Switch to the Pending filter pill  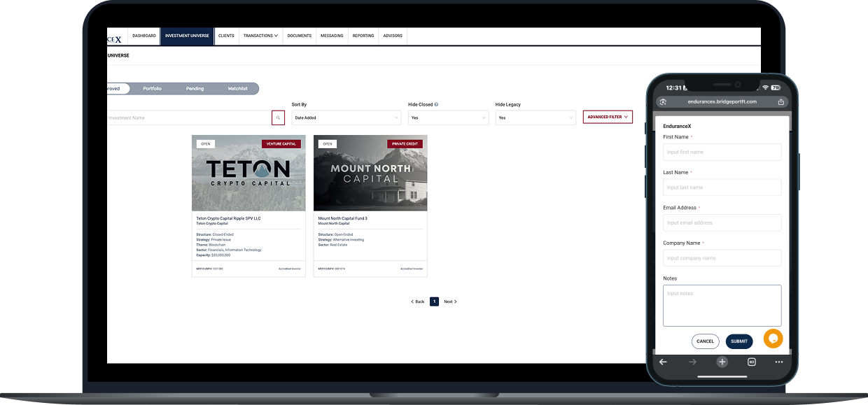click(195, 89)
